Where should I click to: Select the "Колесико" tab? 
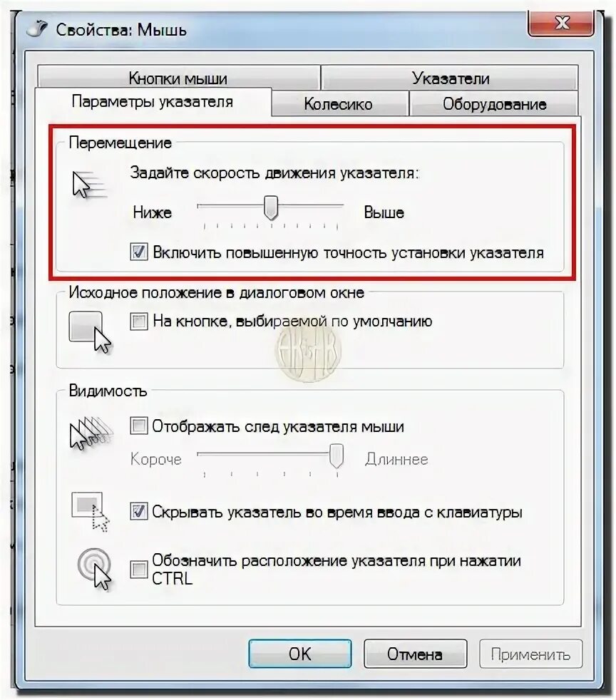pyautogui.click(x=340, y=103)
